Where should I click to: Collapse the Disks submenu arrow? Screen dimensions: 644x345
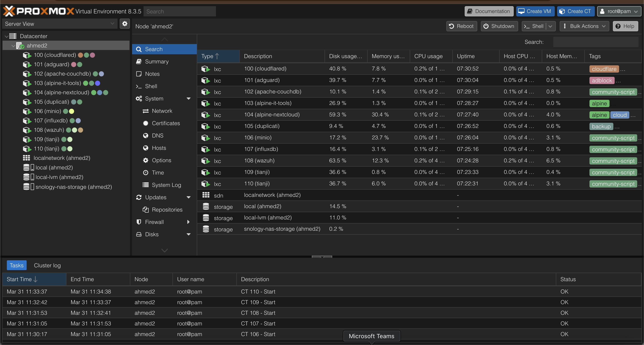(188, 234)
